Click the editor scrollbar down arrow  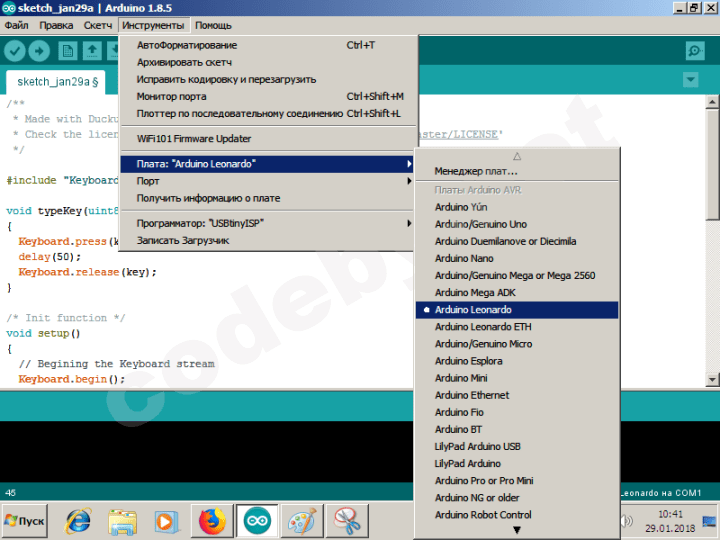click(x=712, y=379)
